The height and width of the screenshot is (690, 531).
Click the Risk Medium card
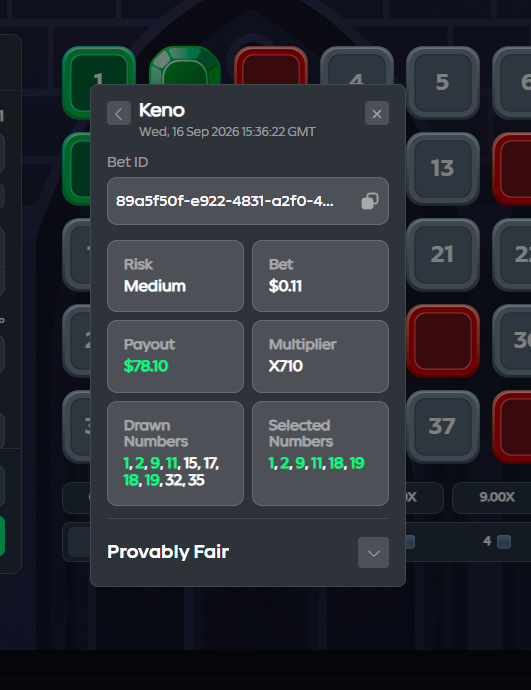(x=176, y=276)
